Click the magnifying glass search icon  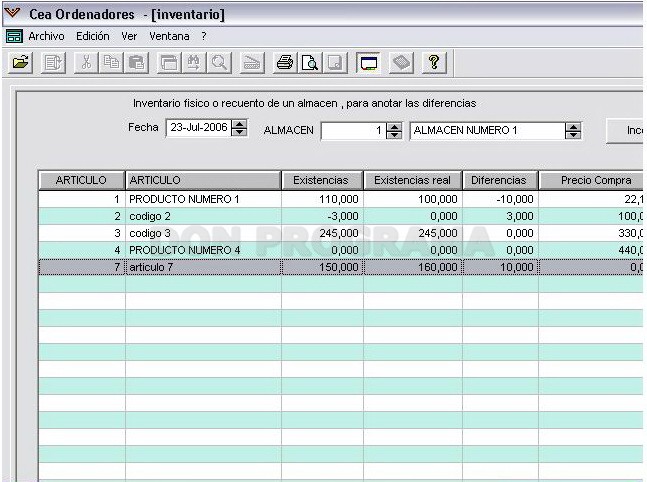219,63
